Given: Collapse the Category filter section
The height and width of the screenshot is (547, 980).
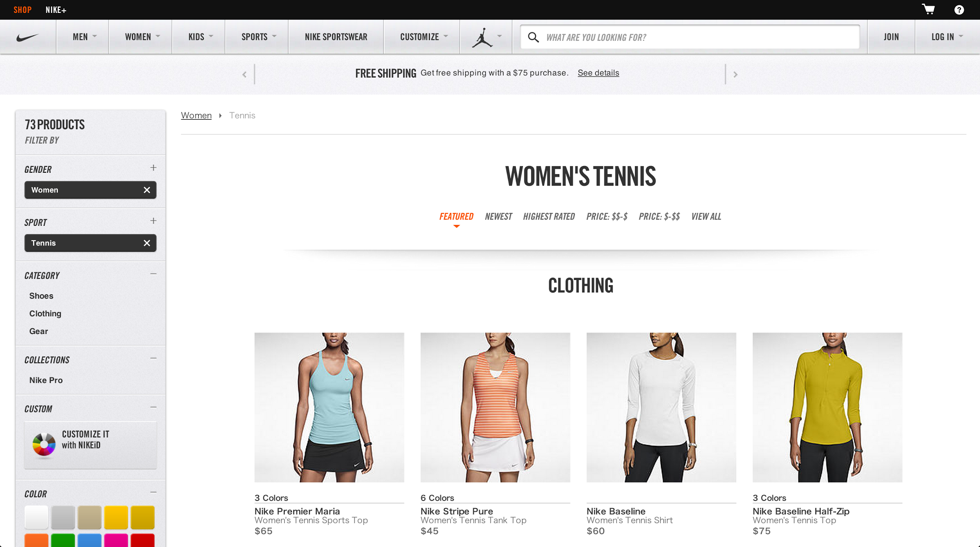Looking at the screenshot, I should tap(153, 274).
